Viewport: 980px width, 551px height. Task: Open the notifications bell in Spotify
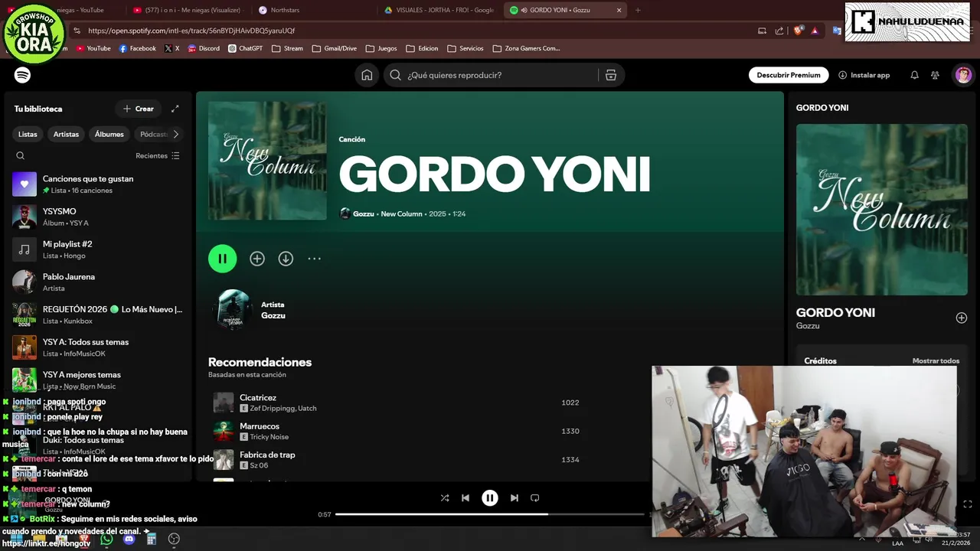(914, 75)
